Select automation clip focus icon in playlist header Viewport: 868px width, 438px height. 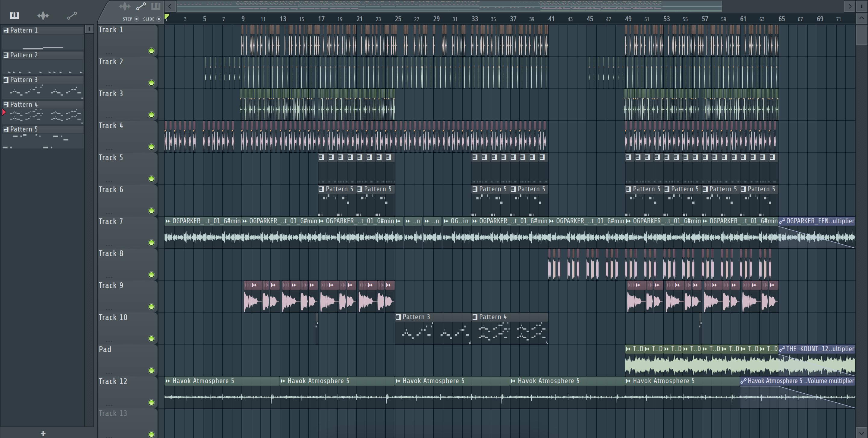141,6
